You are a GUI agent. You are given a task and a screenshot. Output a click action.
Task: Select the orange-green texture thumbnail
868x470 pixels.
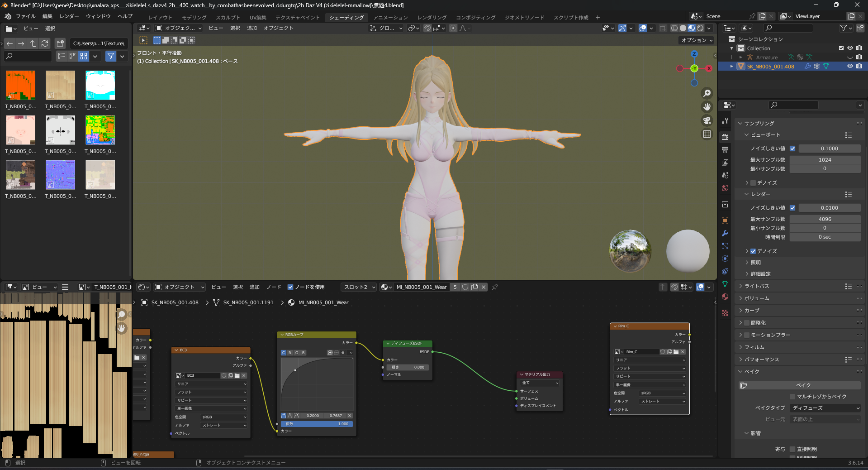[21, 85]
